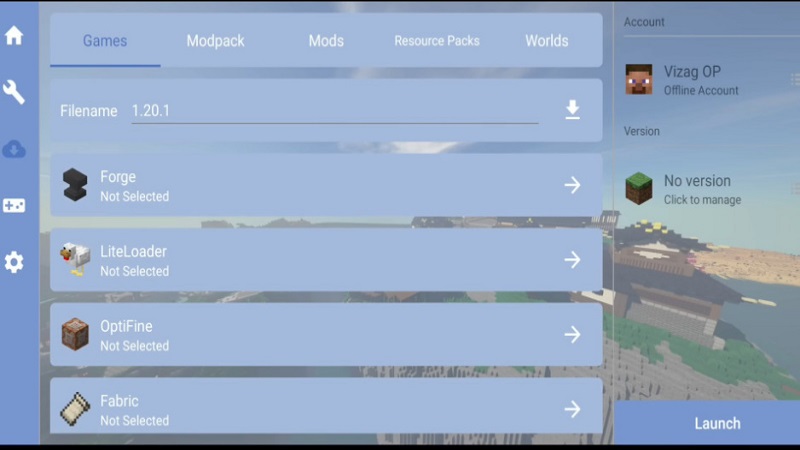Switch to the Modpack tab
This screenshot has width=800, height=450.
pos(215,41)
